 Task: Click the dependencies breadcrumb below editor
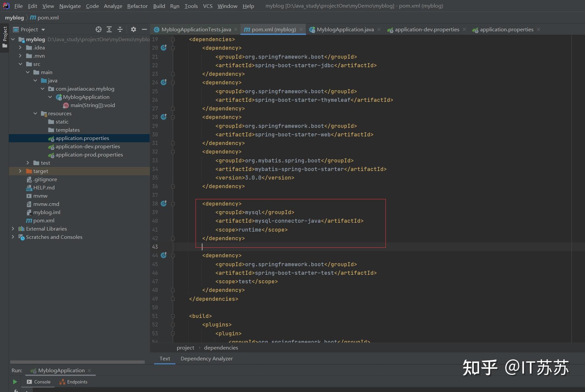pos(221,348)
